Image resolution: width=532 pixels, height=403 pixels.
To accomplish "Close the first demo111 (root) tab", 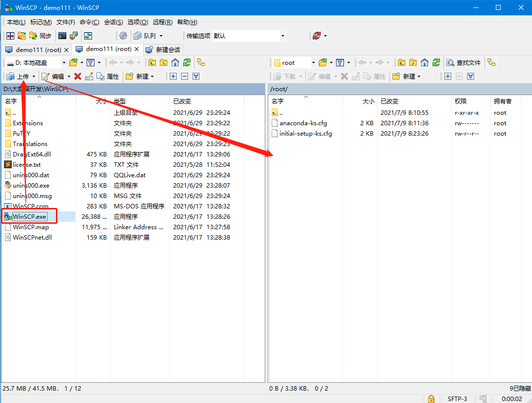I will tap(66, 50).
